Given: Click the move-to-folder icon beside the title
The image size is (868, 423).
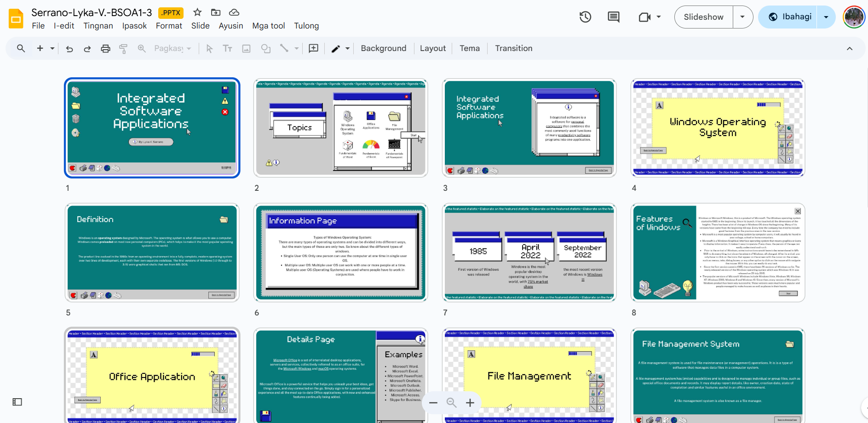Looking at the screenshot, I should (216, 12).
